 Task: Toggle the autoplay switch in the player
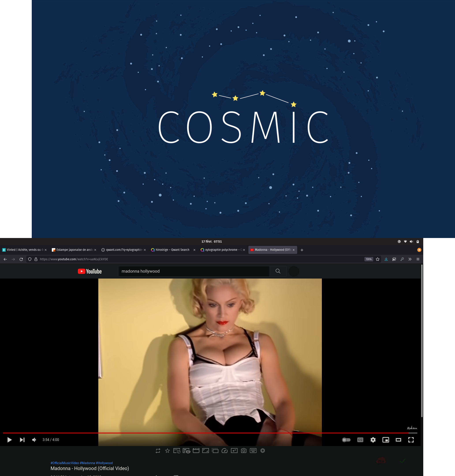coord(346,440)
